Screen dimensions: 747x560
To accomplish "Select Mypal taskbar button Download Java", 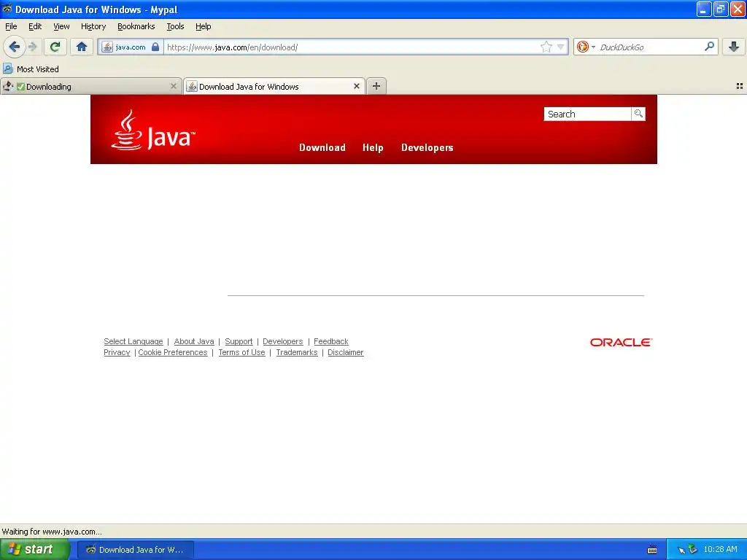I will point(136,550).
